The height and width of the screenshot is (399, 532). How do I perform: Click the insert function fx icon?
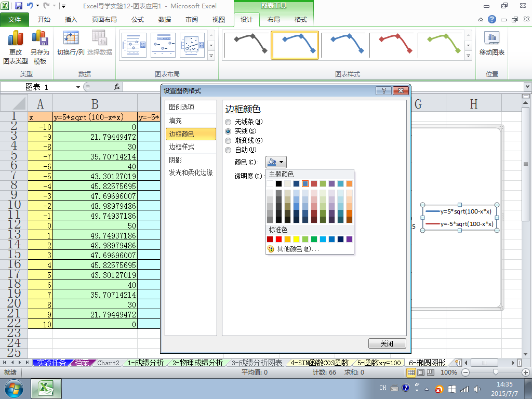[117, 87]
